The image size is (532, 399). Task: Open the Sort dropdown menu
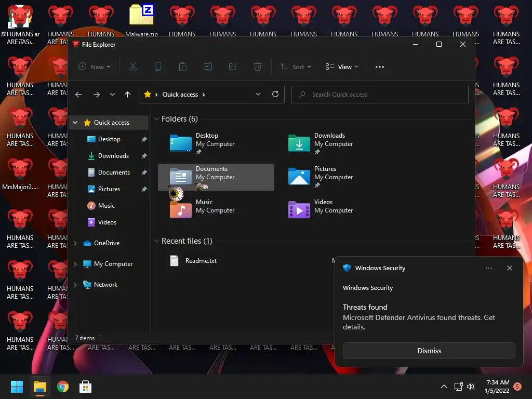pyautogui.click(x=296, y=67)
